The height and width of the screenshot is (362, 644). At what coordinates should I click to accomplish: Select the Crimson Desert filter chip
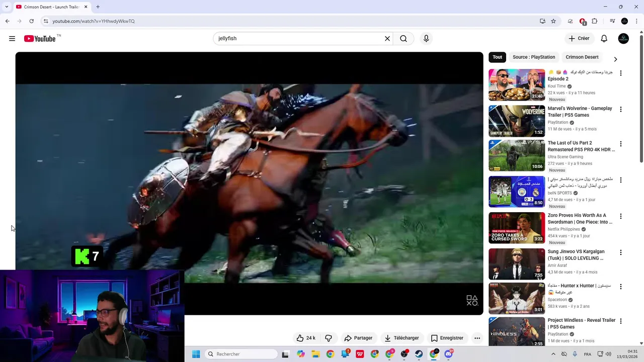pos(582,57)
